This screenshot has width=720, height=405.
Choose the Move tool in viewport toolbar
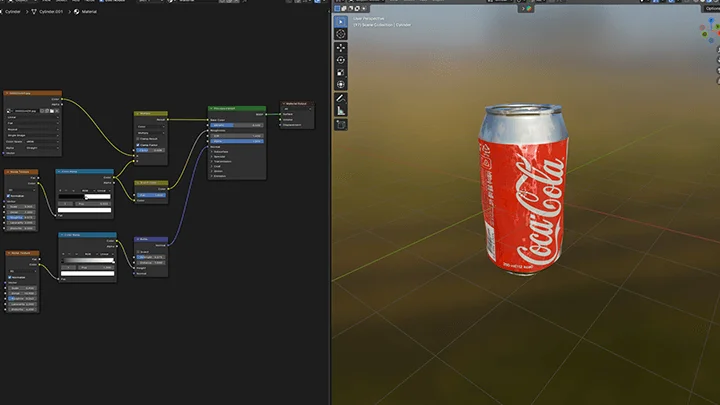[x=340, y=48]
